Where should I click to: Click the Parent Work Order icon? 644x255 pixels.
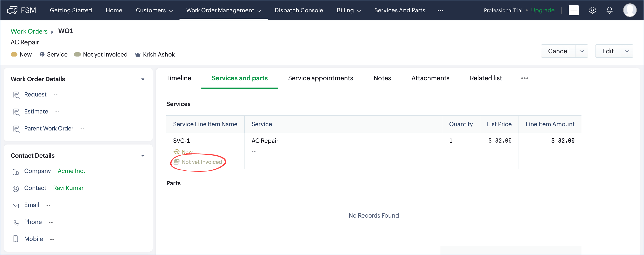pyautogui.click(x=16, y=129)
